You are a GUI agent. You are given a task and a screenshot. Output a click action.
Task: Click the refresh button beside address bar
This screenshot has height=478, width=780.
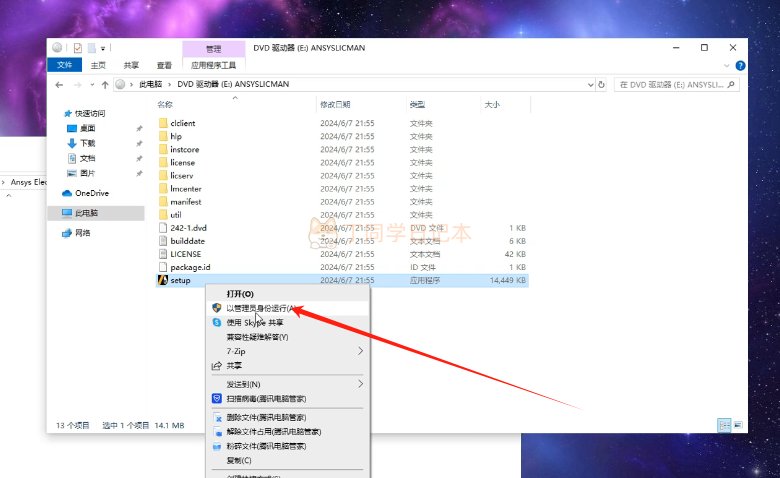click(x=601, y=85)
